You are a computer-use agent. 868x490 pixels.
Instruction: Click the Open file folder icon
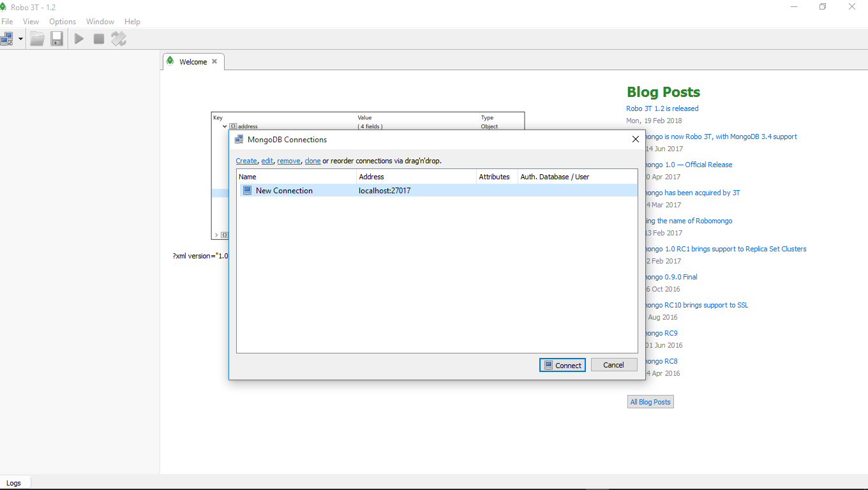pyautogui.click(x=37, y=39)
